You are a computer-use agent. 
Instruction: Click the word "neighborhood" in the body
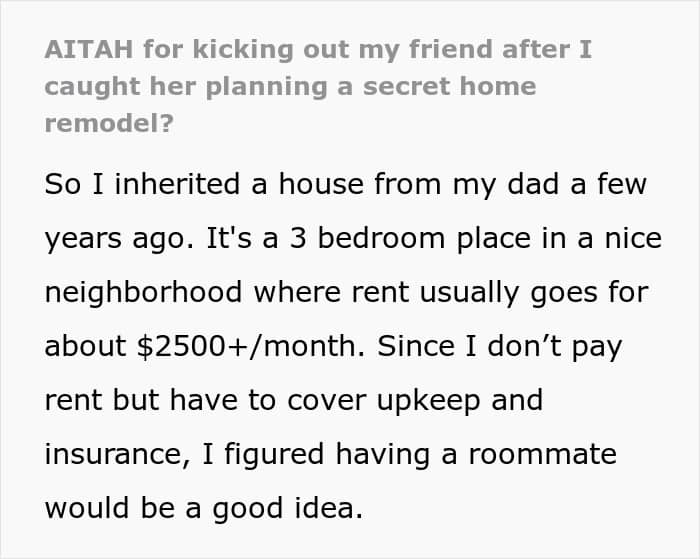click(144, 292)
